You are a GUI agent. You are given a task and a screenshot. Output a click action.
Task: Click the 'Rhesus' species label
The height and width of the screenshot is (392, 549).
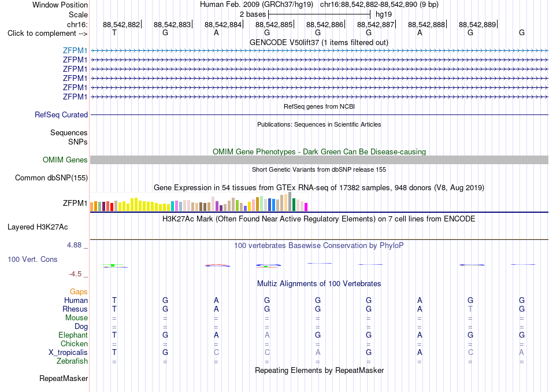(75, 309)
